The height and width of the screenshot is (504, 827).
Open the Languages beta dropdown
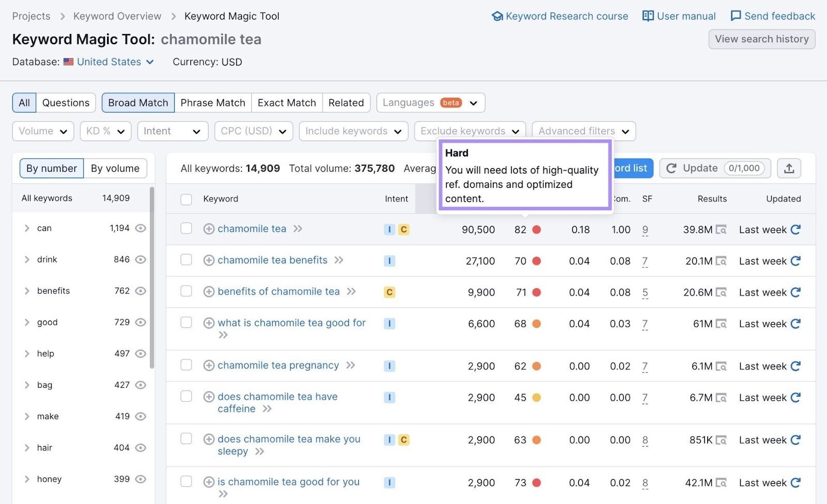click(431, 103)
